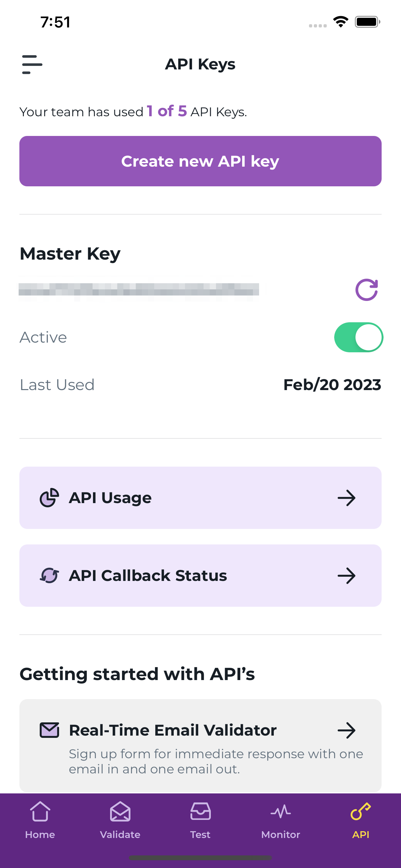Open the Monitor pulse tab icon
401x868 pixels.
point(281,811)
